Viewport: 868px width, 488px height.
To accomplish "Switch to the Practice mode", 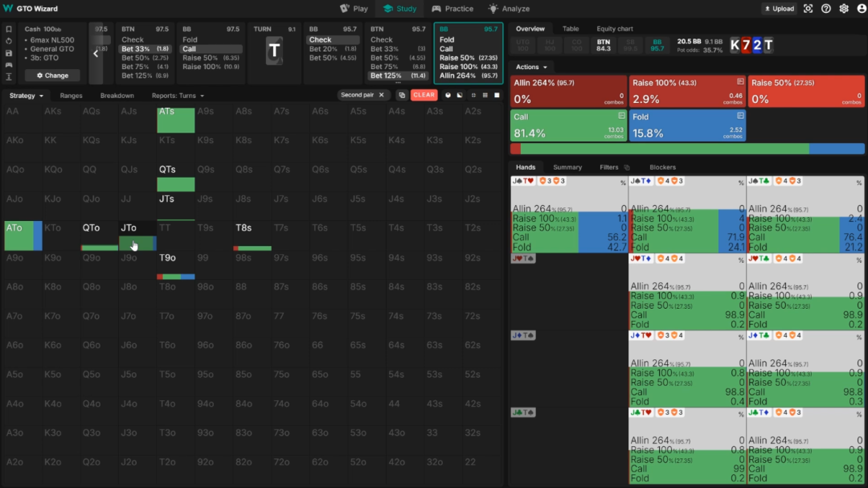I will point(452,9).
